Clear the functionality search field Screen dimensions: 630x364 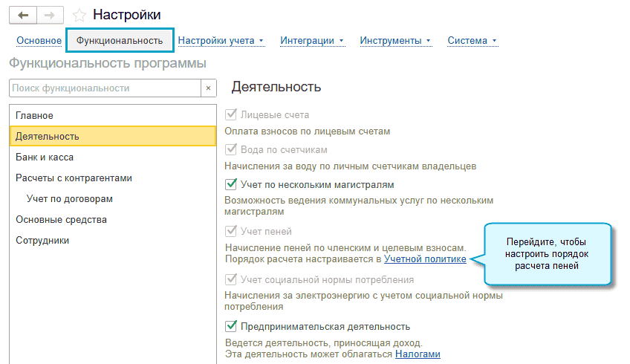pos(209,88)
